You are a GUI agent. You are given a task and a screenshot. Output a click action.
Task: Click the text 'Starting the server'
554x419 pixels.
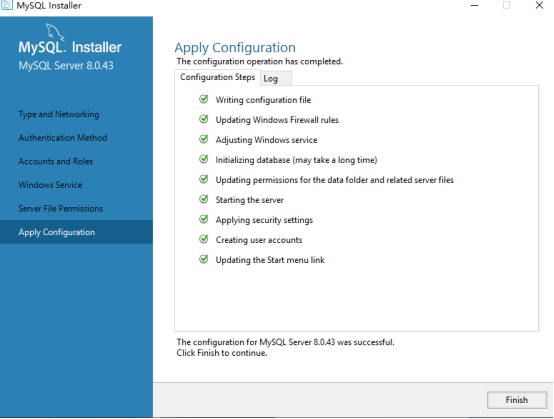(249, 200)
